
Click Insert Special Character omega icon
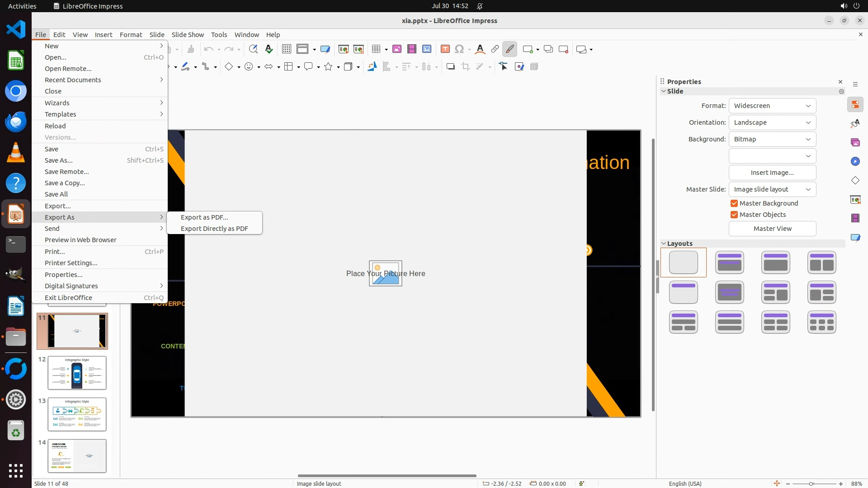[459, 49]
